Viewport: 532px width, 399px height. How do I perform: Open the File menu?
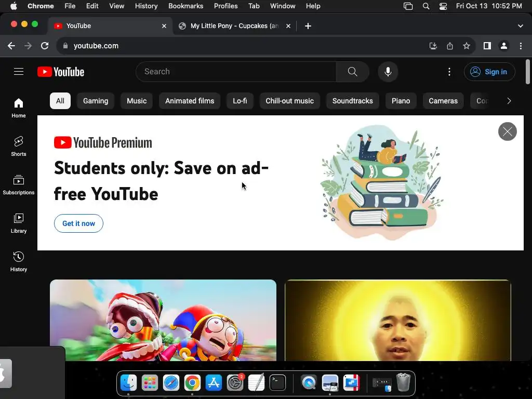point(70,6)
